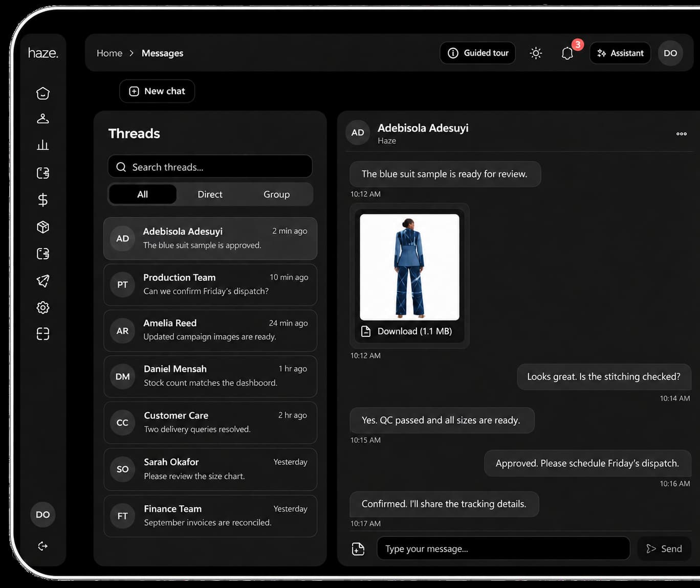Open the notifications bell
Image resolution: width=700 pixels, height=588 pixels.
coord(567,53)
